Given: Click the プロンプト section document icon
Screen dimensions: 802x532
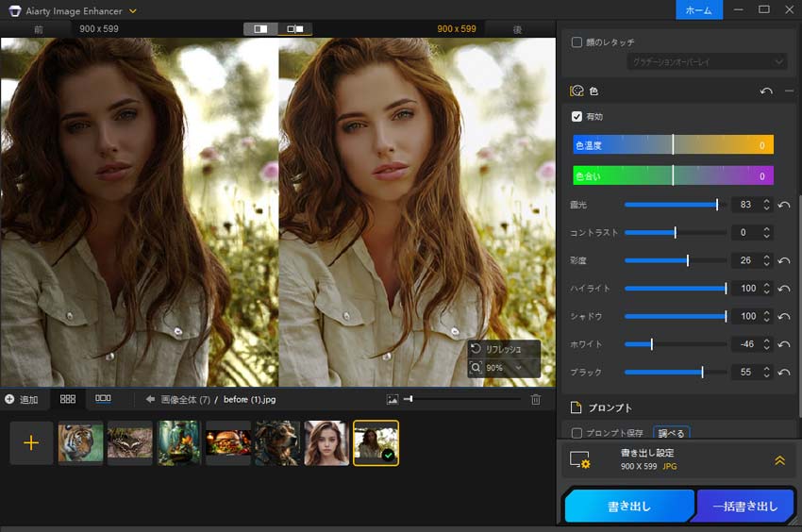Looking at the screenshot, I should tap(576, 407).
